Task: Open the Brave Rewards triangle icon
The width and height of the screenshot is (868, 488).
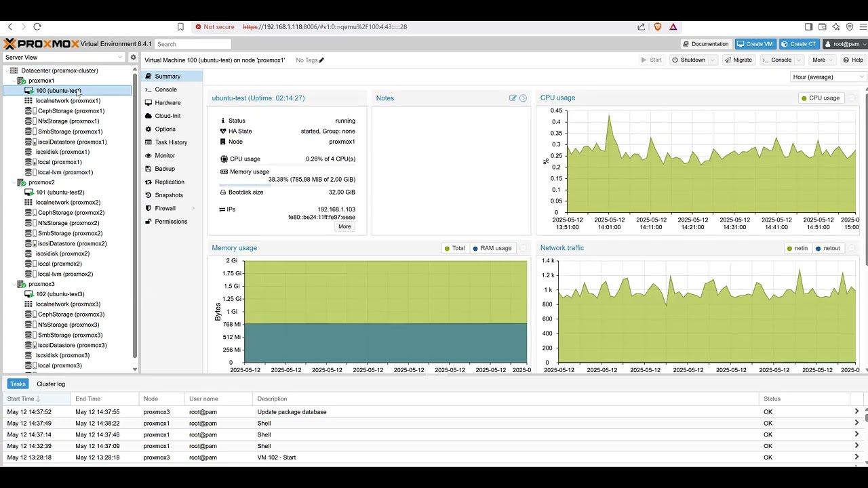Action: click(x=673, y=27)
